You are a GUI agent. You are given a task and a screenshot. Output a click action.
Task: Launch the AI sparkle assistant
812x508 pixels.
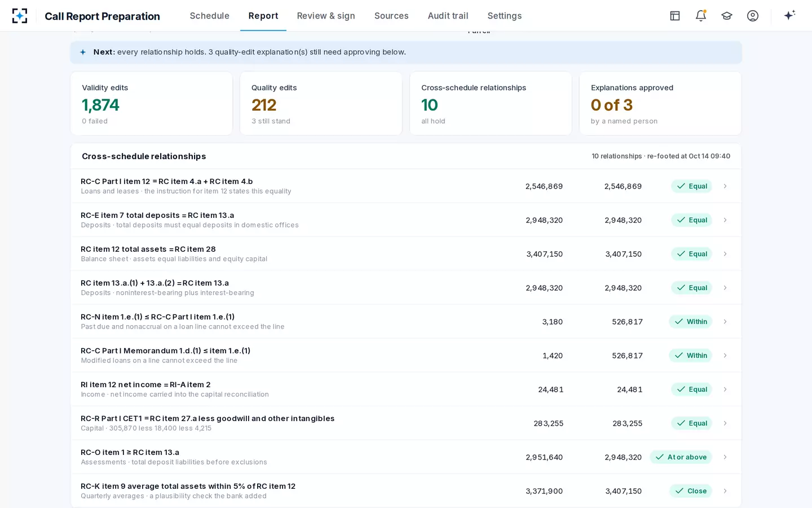pos(789,15)
